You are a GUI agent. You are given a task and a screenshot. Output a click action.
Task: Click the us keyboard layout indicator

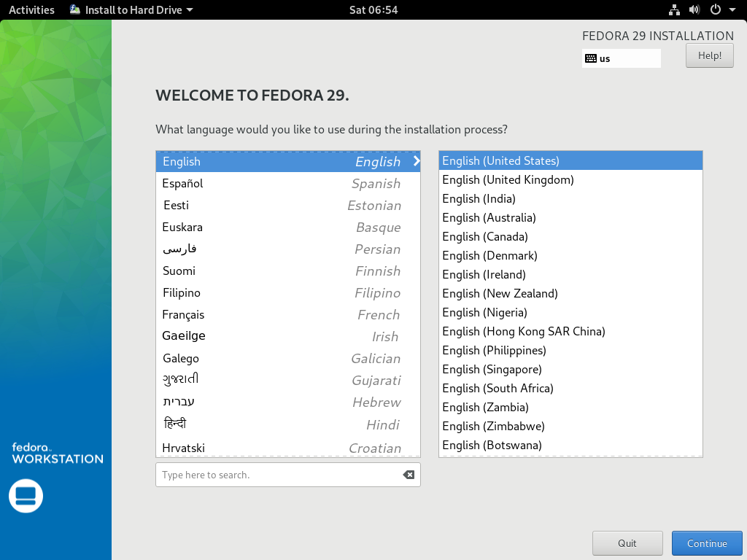pos(622,58)
